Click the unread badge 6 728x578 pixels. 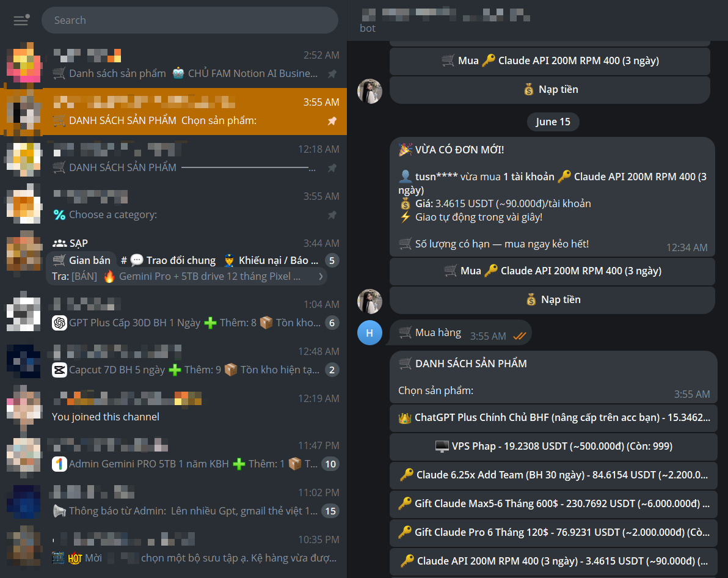click(332, 323)
